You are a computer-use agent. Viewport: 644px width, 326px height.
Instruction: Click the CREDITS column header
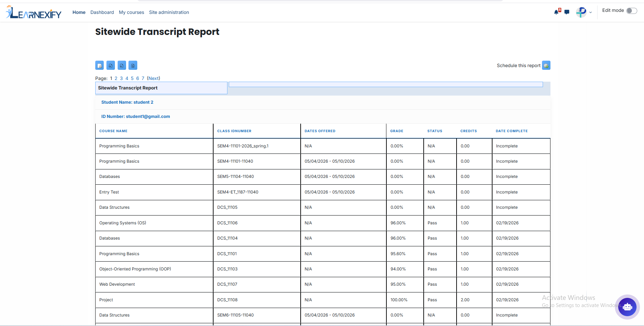tap(468, 131)
